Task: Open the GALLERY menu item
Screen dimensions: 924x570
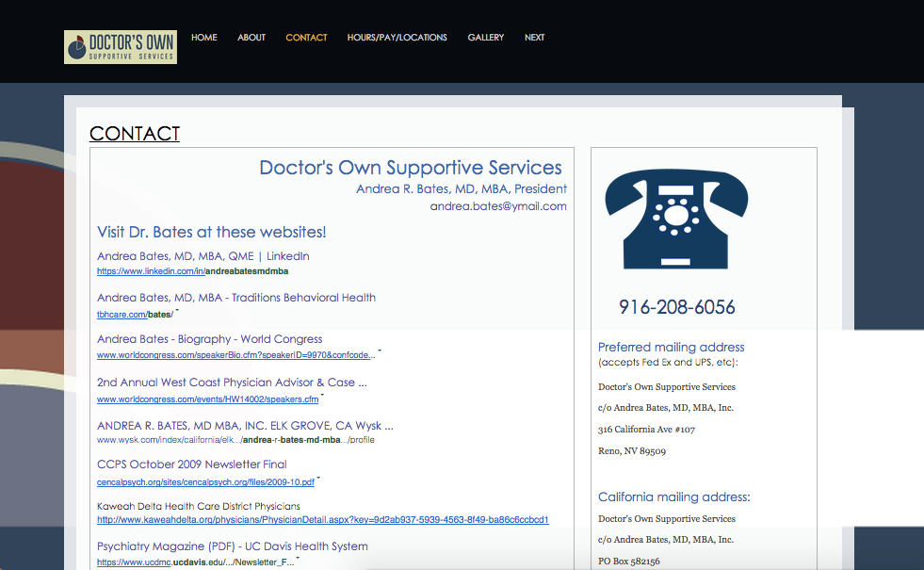Action: tap(486, 37)
